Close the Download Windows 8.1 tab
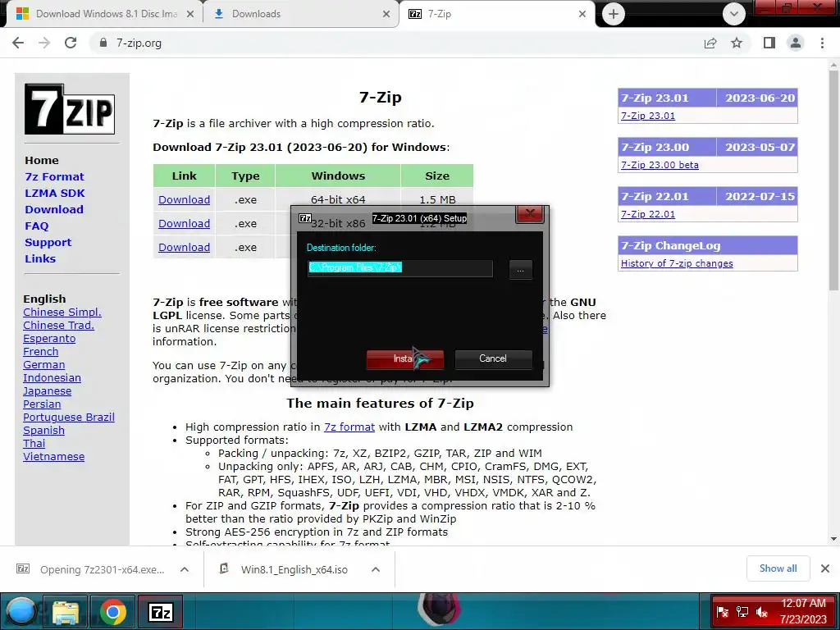 pyautogui.click(x=190, y=14)
